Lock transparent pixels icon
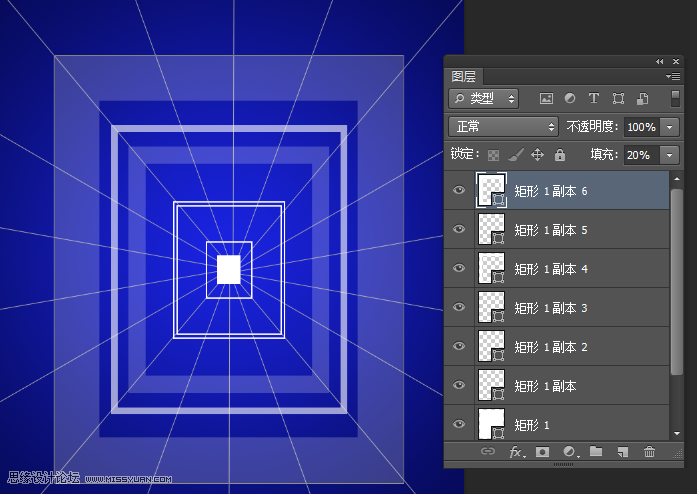Screen dimensions: 697x494 (x=493, y=155)
